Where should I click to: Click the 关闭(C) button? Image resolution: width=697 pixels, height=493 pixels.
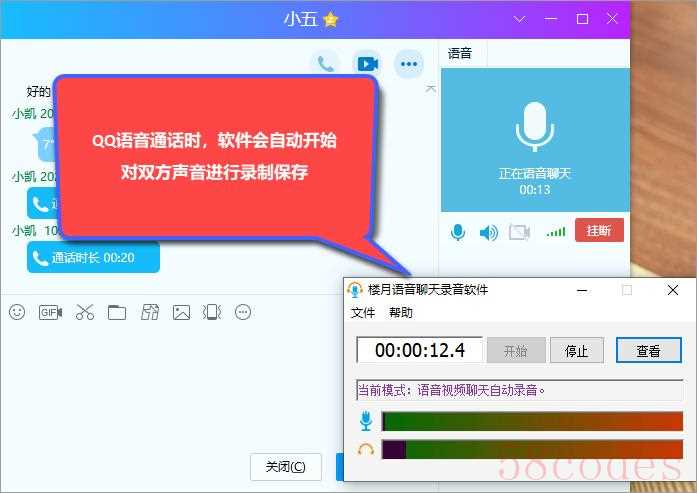pos(285,467)
